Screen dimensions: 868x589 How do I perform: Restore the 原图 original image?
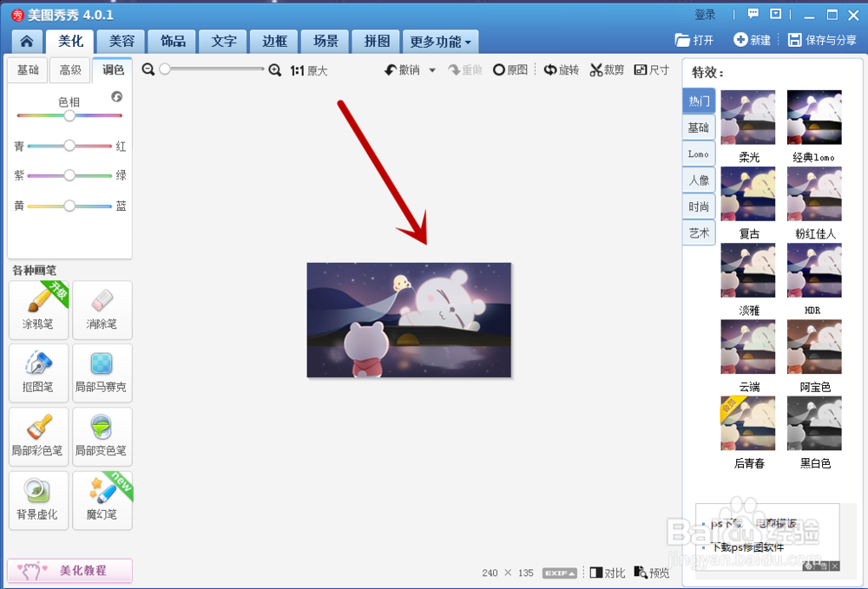click(510, 69)
